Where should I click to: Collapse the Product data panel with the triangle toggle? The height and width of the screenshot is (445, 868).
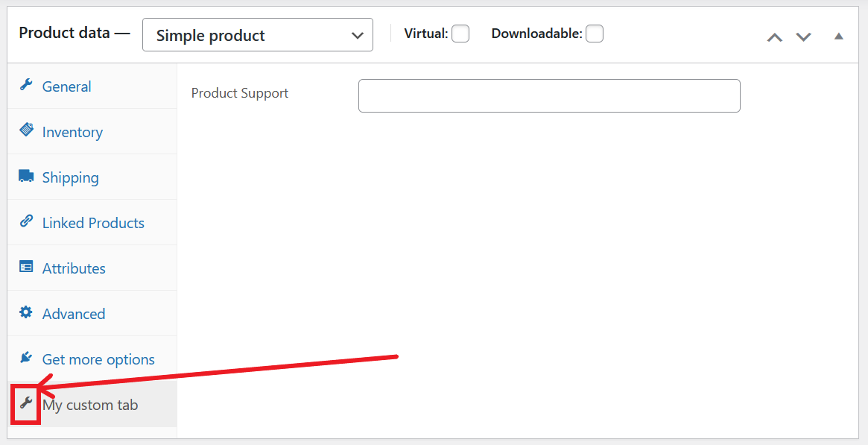coord(839,37)
